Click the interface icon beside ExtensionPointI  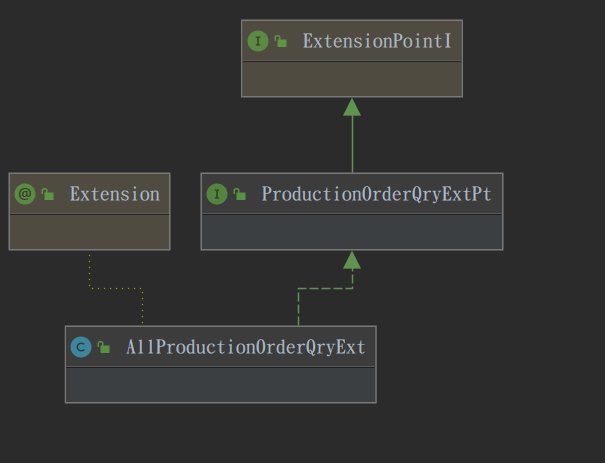[x=258, y=41]
